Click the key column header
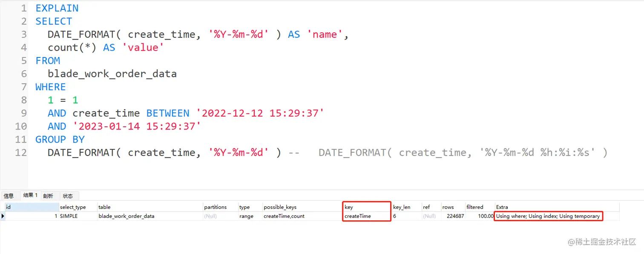Image resolution: width=644 pixels, height=254 pixels. pos(367,207)
